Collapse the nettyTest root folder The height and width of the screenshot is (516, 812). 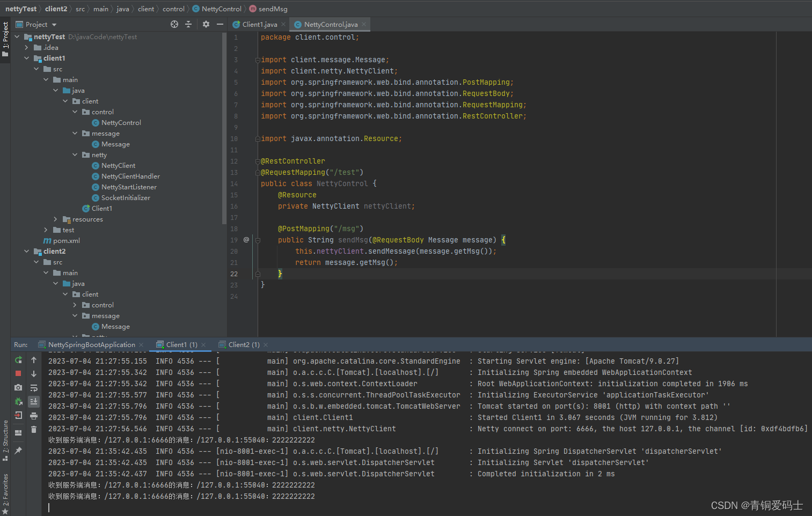(x=17, y=37)
